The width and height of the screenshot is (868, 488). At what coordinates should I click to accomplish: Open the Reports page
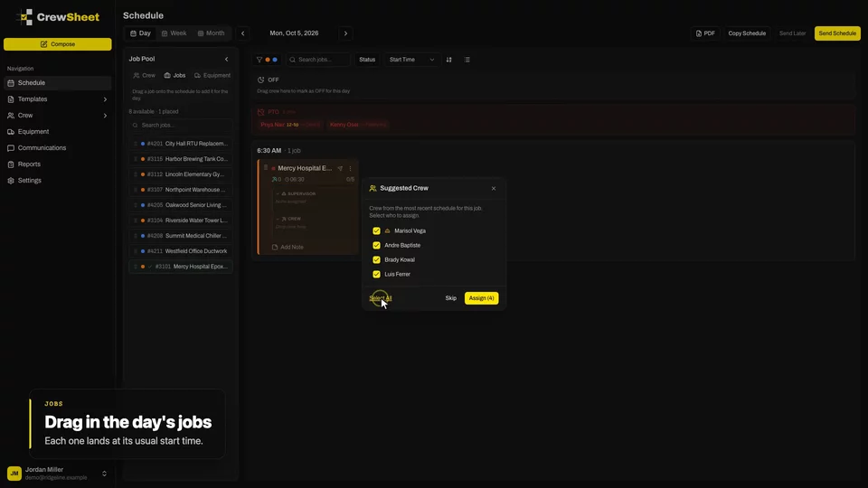tap(58, 164)
